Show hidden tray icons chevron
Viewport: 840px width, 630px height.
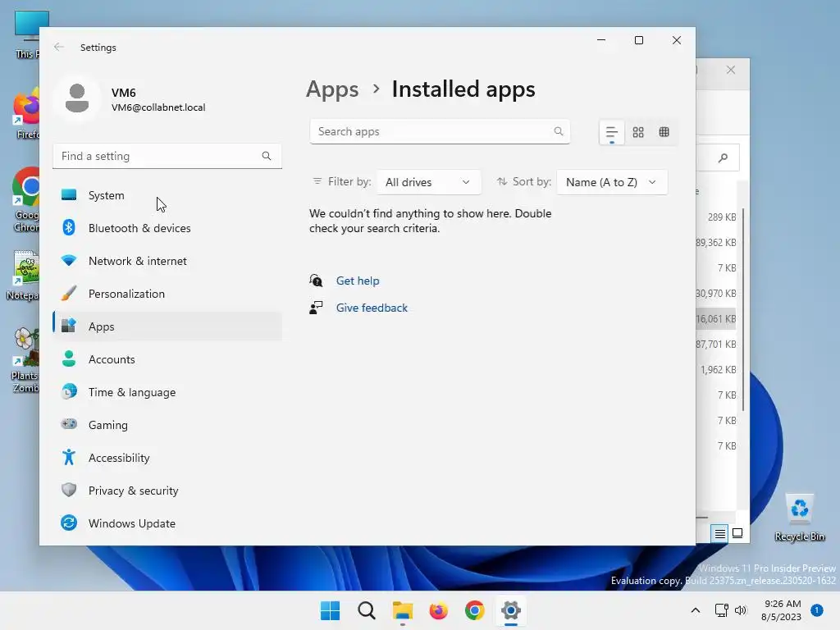(x=696, y=610)
